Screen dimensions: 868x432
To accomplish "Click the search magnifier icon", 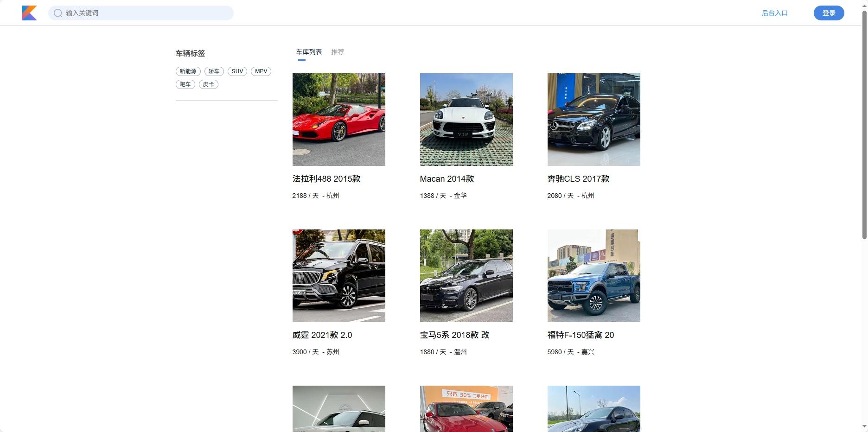I will click(x=58, y=13).
